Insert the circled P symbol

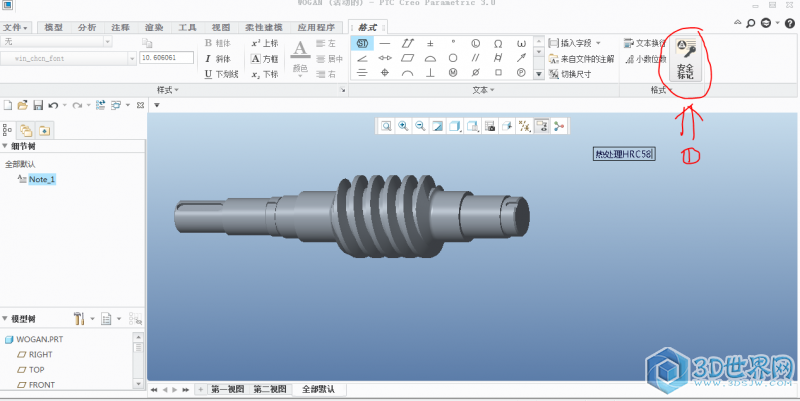[x=521, y=73]
